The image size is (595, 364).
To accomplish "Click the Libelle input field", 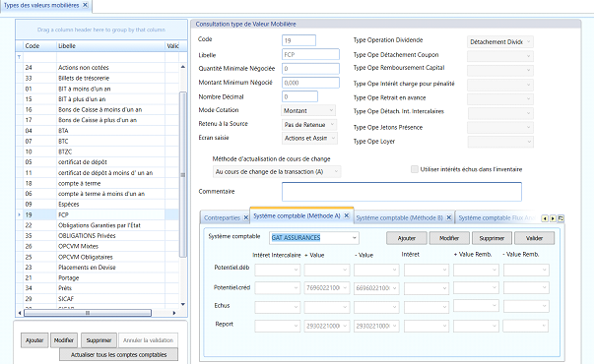I will (310, 54).
